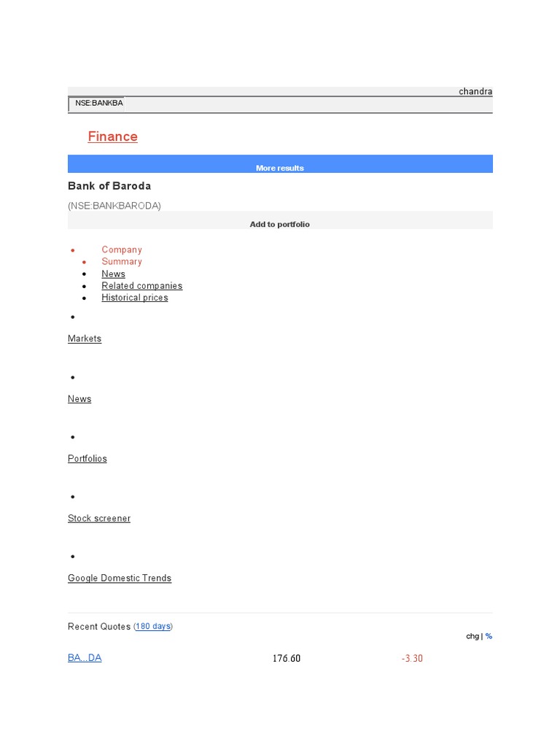Click the 180 days link

click(x=153, y=626)
